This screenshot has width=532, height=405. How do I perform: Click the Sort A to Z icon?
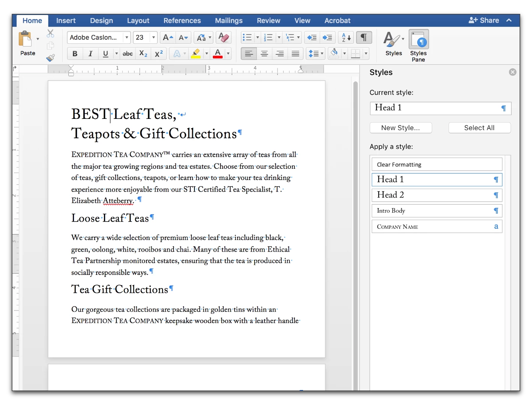tap(346, 37)
